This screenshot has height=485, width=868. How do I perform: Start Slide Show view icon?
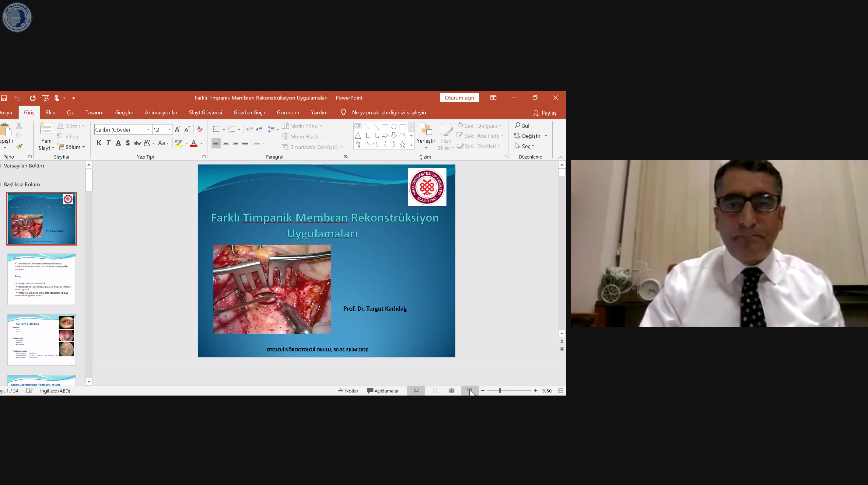tap(469, 391)
